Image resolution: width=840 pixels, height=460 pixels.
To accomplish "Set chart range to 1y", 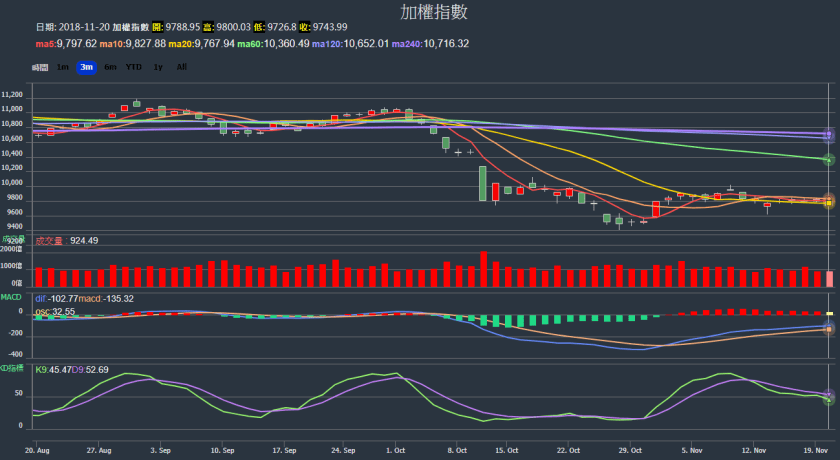I will [x=158, y=67].
